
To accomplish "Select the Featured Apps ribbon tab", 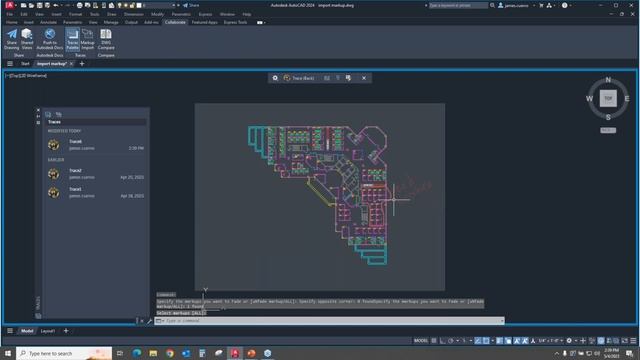I will 204,22.
